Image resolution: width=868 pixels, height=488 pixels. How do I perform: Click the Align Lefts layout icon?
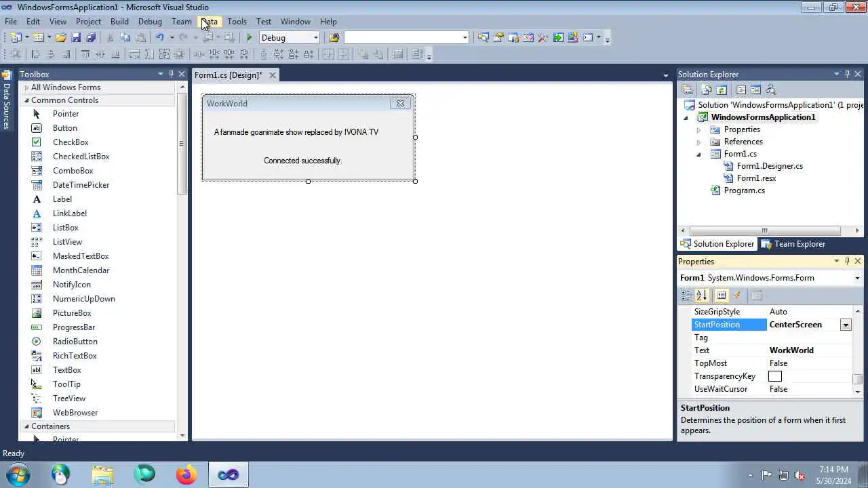tap(35, 54)
